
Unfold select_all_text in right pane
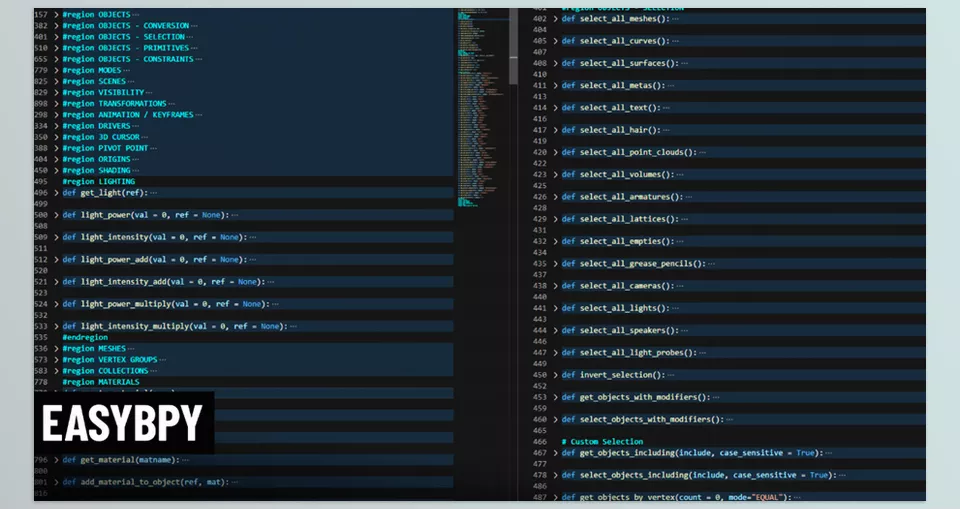pyautogui.click(x=556, y=108)
